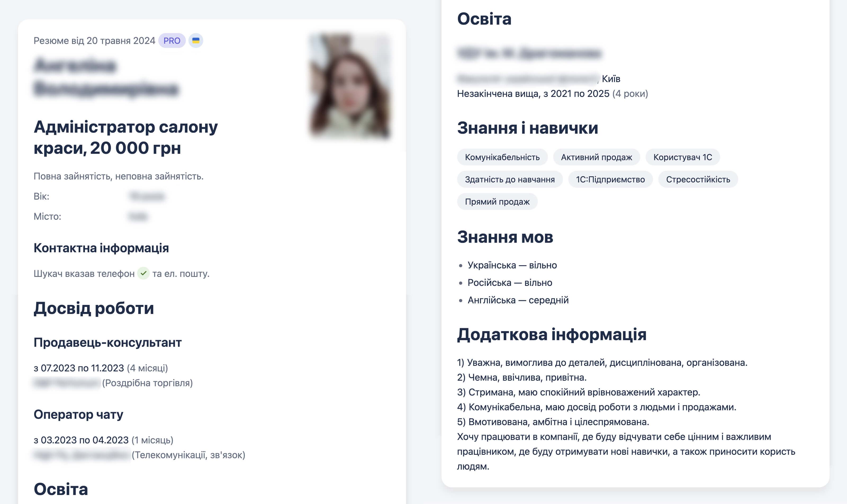Click the Контактна інформація heading
This screenshot has height=504, width=847.
tap(101, 248)
